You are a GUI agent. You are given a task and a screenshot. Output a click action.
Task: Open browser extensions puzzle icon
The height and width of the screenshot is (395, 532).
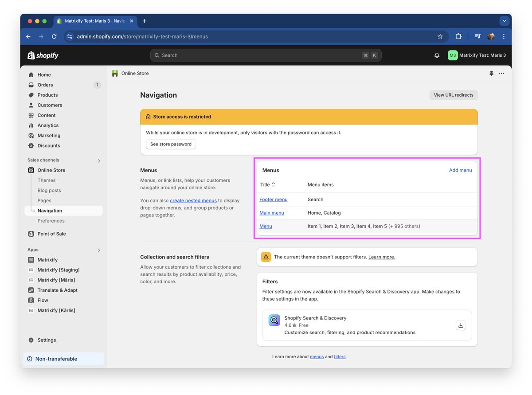tap(458, 37)
